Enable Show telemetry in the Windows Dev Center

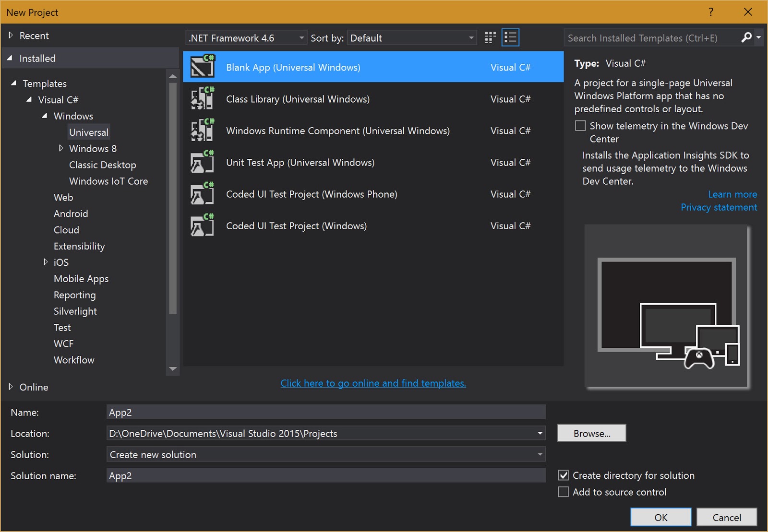580,125
